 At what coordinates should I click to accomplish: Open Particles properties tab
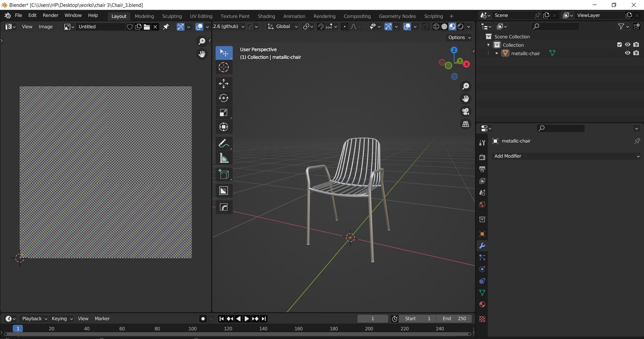pos(482,258)
